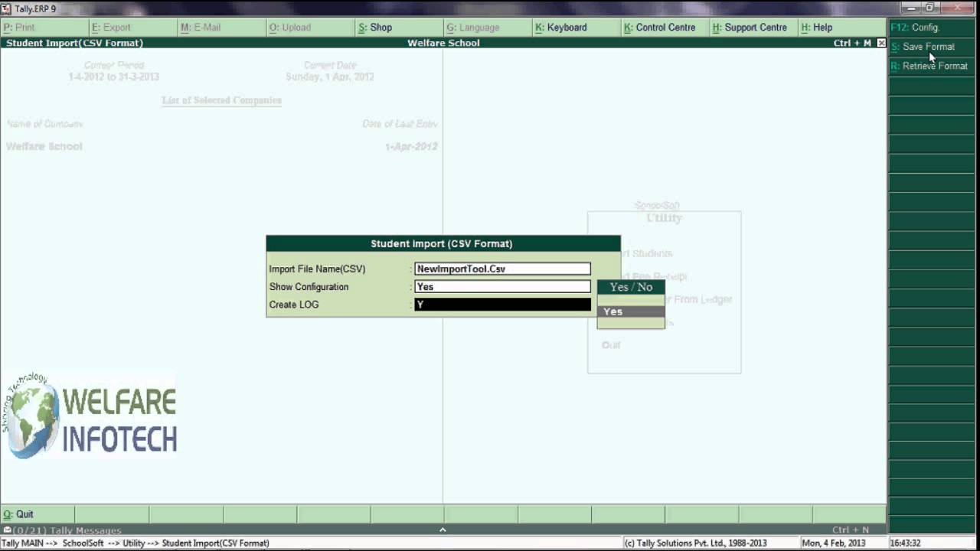Open the Language menu
Image resolution: width=980 pixels, height=551 pixels.
[488, 28]
